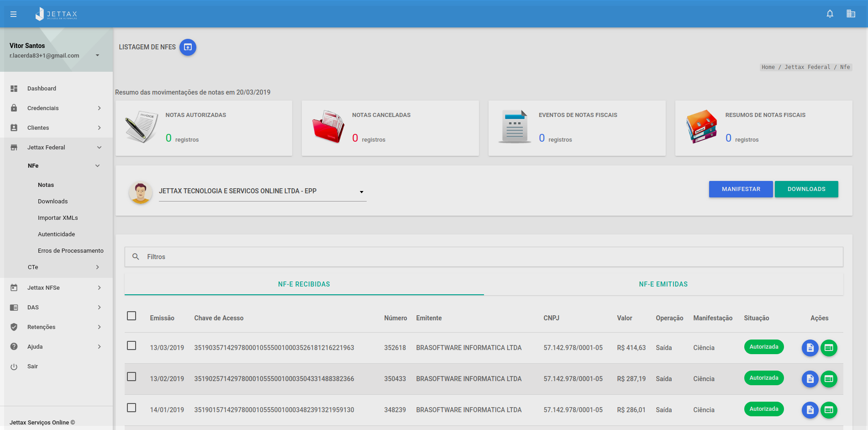Click the Manifestar button
Screen dimensions: 868x430
point(741,189)
